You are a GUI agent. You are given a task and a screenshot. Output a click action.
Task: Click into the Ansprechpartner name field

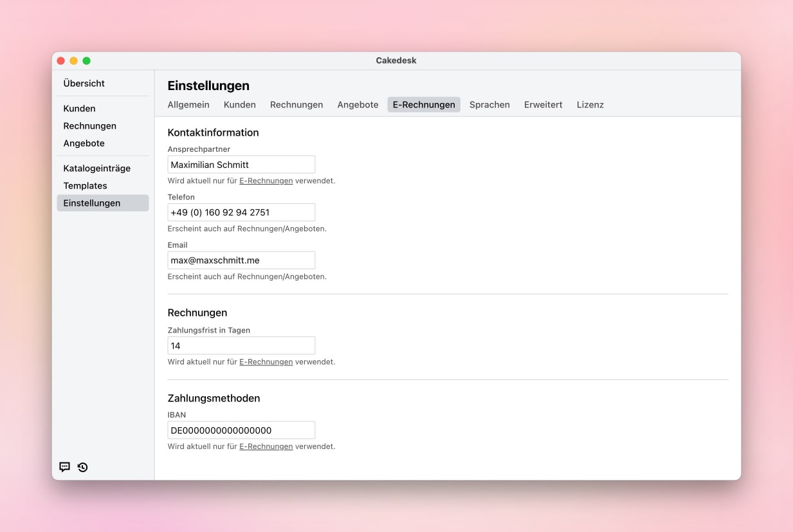click(x=241, y=165)
